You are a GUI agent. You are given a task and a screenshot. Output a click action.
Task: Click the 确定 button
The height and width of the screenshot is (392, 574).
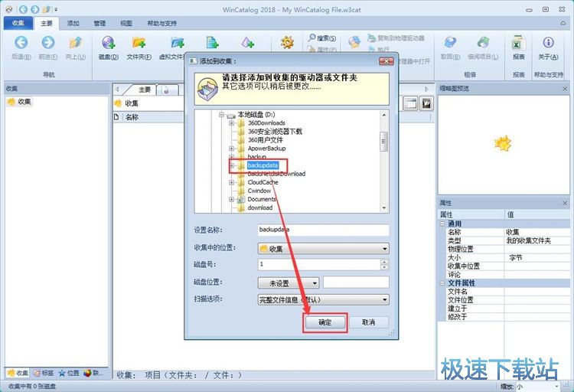coord(325,322)
